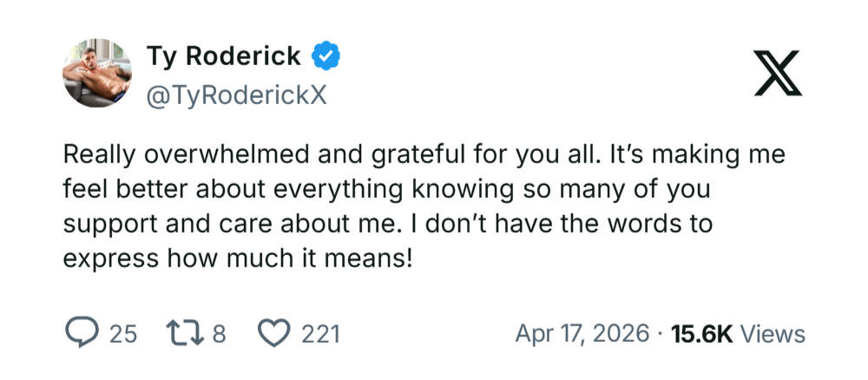The width and height of the screenshot is (868, 380).
Task: Like the post with the heart icon
Action: click(274, 333)
